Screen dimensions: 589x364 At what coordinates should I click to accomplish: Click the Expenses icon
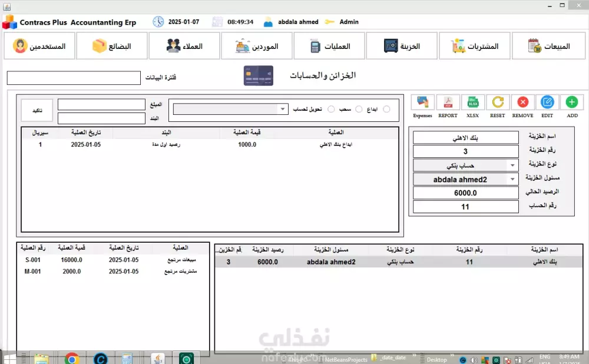click(422, 101)
